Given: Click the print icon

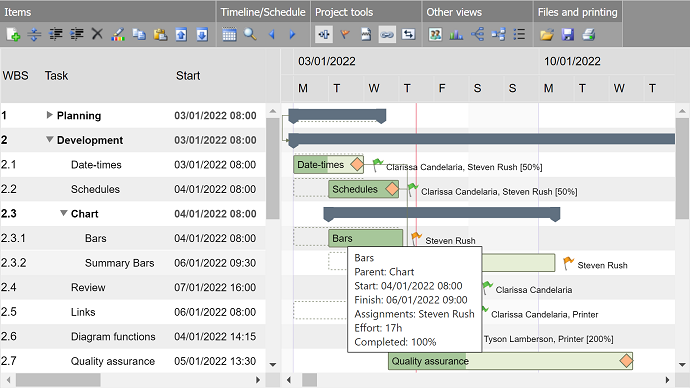Looking at the screenshot, I should tap(589, 34).
